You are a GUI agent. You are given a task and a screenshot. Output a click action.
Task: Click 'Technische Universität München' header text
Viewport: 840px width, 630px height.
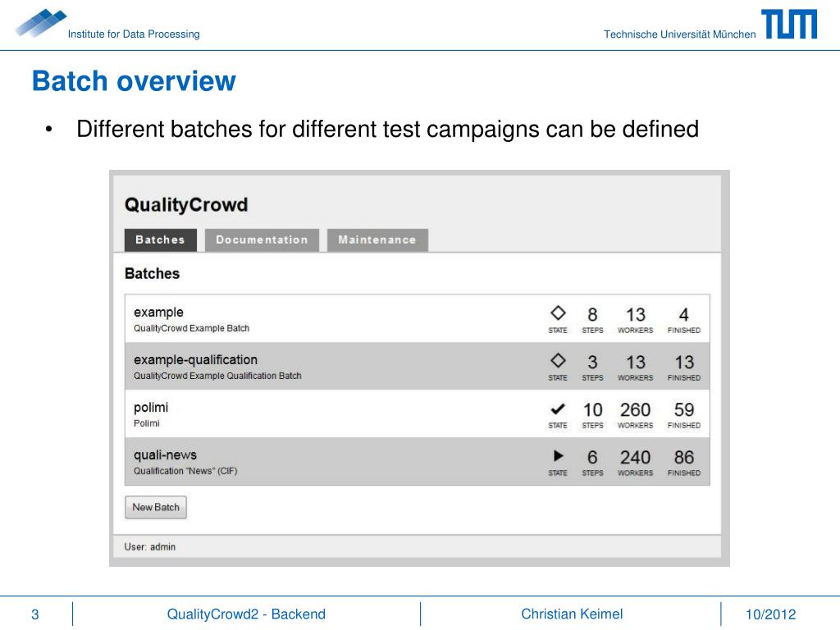680,34
